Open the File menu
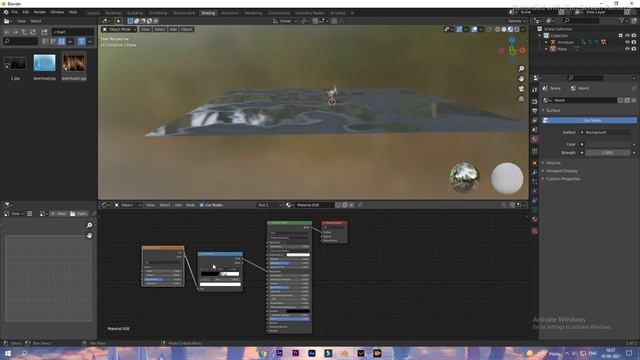Screen dimensions: 640x360 tap(15, 12)
